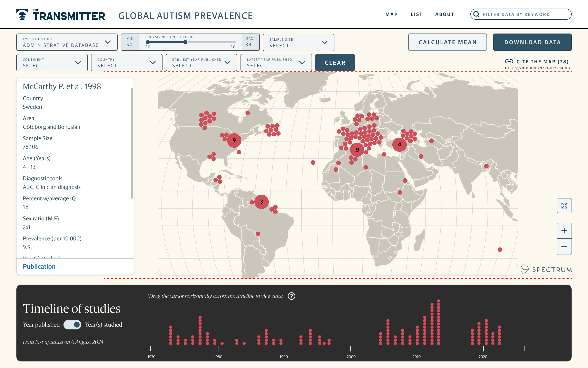Zoom in with the plus button
The width and height of the screenshot is (588, 368).
[x=564, y=230]
